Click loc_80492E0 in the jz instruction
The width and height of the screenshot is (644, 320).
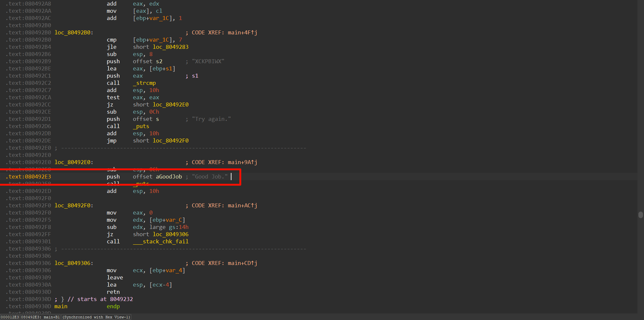click(x=171, y=104)
